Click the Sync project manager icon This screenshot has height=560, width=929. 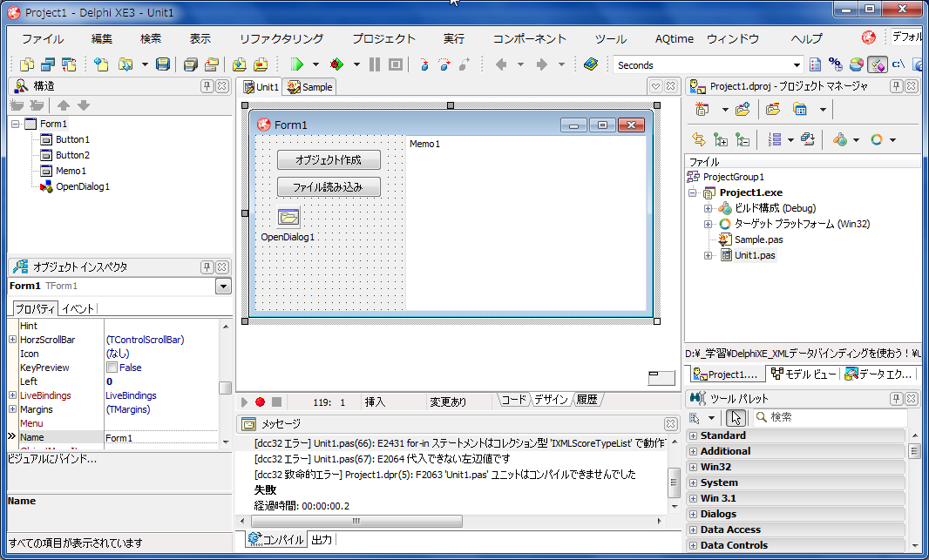(699, 139)
